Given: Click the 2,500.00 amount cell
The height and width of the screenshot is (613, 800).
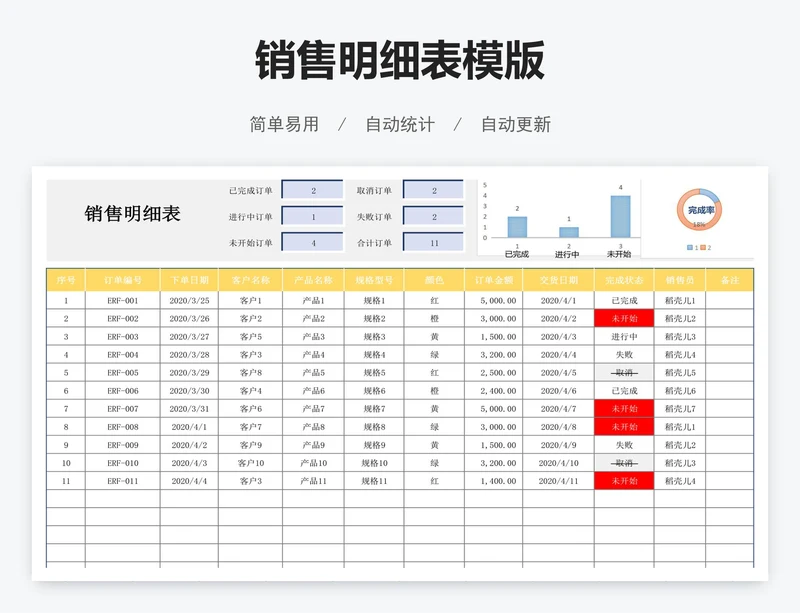Looking at the screenshot, I should pyautogui.click(x=493, y=373).
